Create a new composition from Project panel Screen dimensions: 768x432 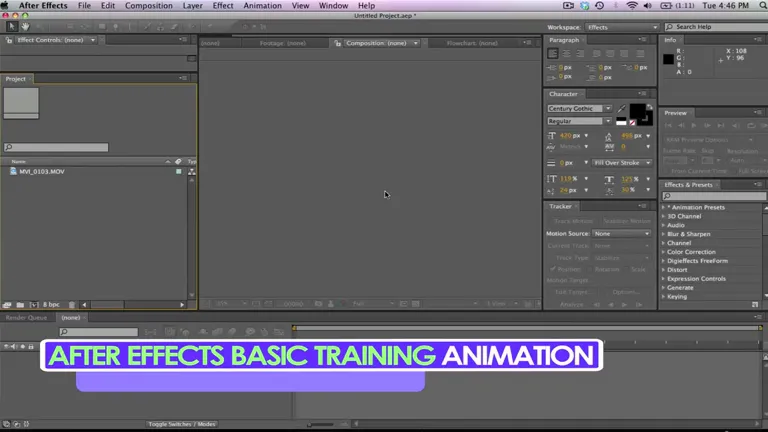(34, 305)
